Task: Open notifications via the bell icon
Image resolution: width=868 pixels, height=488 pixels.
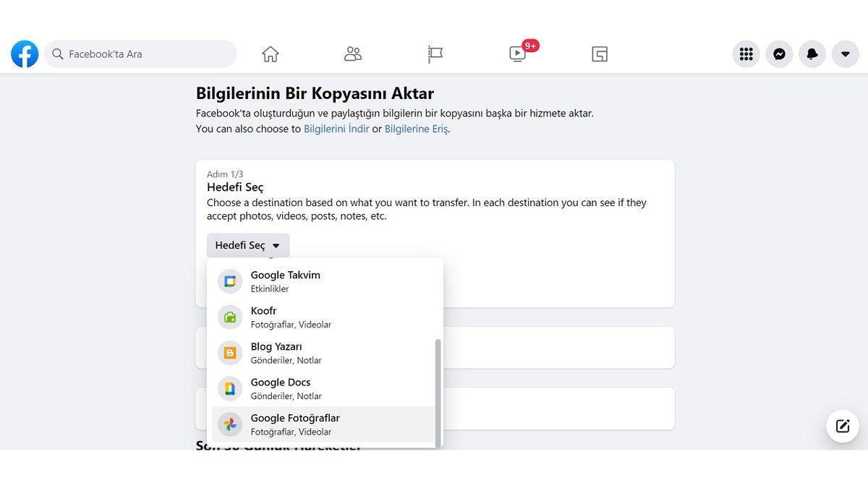Action: [812, 53]
